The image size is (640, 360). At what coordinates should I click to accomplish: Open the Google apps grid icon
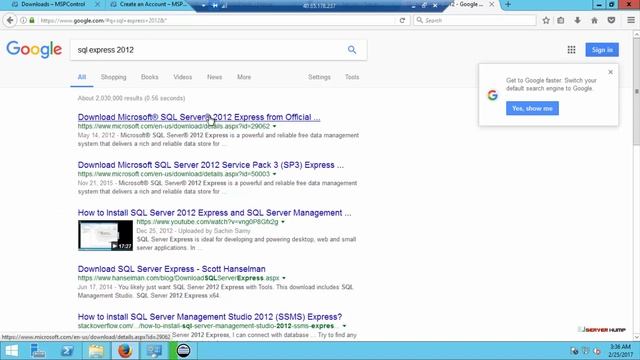(x=571, y=50)
